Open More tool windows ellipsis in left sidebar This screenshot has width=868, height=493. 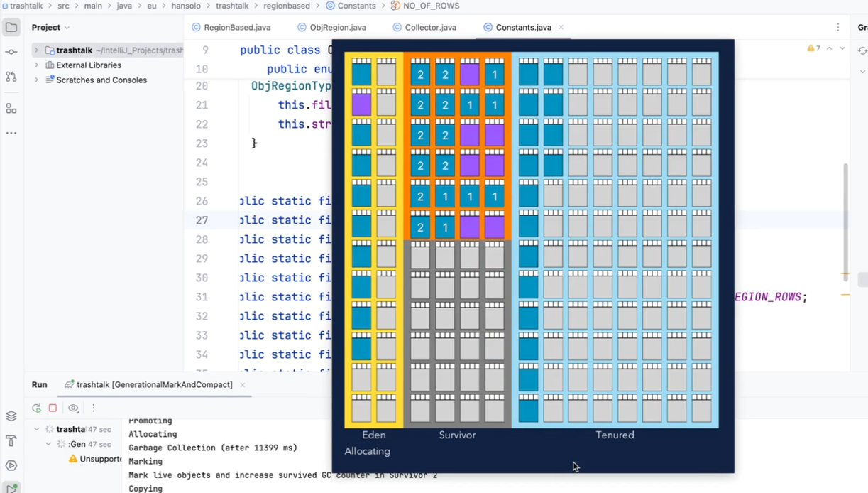(x=11, y=133)
